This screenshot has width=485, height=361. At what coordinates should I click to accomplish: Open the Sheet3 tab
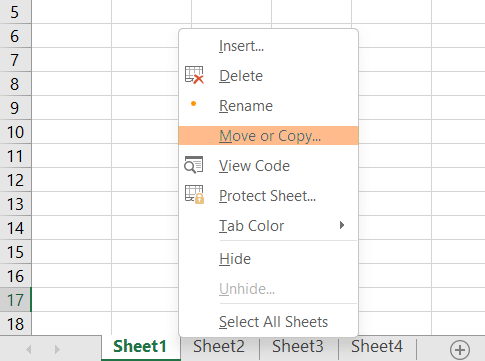click(x=298, y=346)
